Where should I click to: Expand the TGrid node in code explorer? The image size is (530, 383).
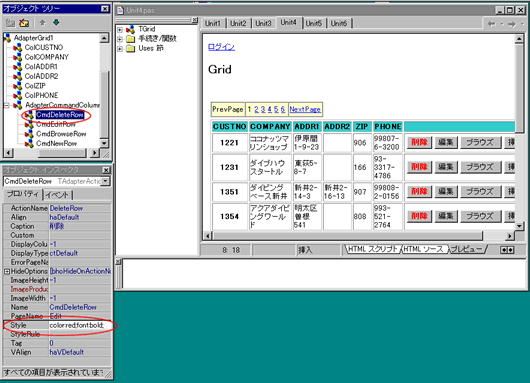(x=120, y=30)
